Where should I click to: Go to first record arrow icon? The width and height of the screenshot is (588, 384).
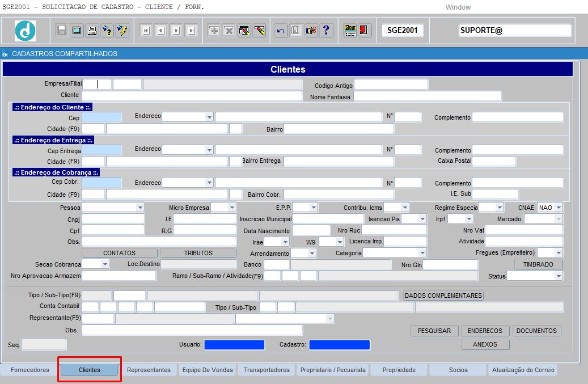coord(146,31)
